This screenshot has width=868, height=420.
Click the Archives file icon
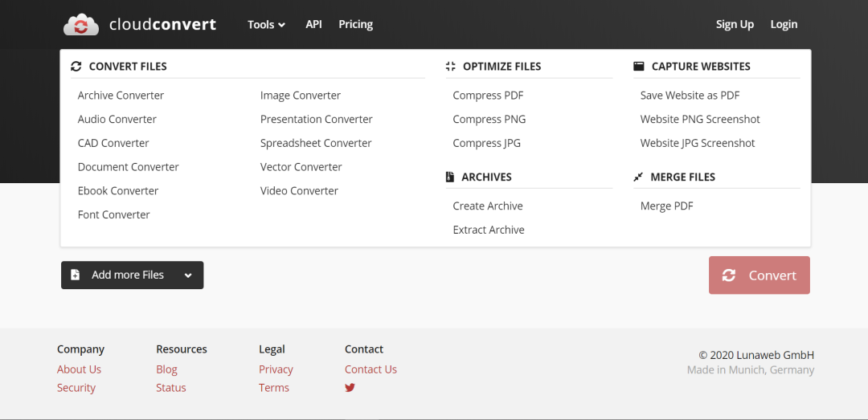pos(449,177)
